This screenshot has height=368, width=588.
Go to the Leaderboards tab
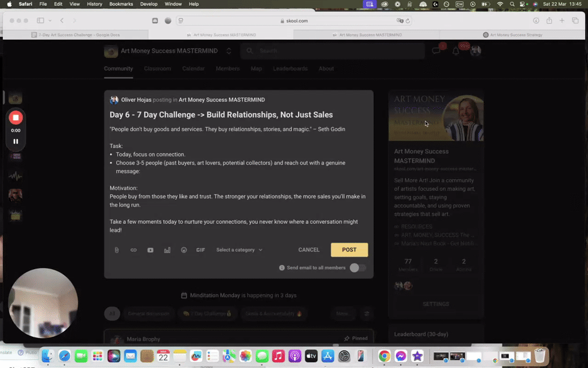290,69
